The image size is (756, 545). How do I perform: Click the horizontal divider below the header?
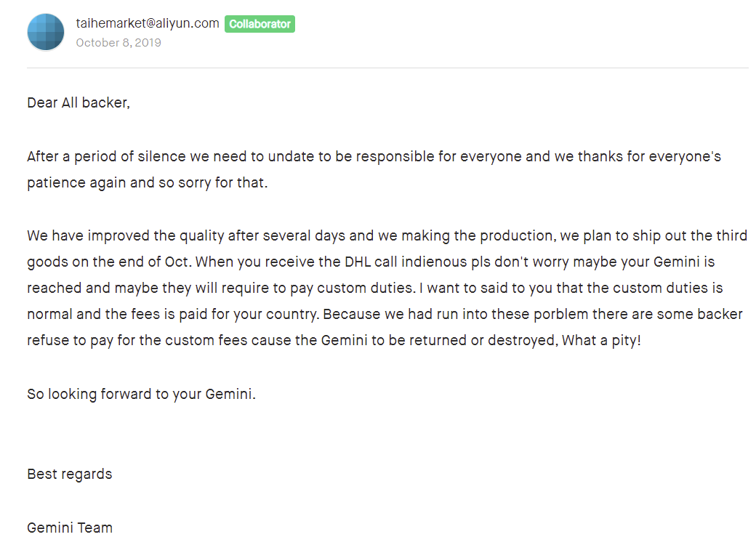click(387, 68)
